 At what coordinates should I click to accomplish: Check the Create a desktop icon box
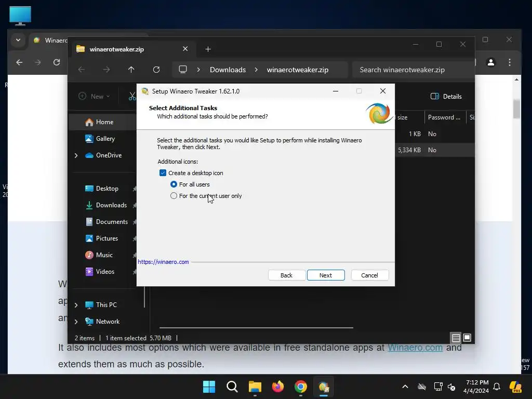(163, 173)
